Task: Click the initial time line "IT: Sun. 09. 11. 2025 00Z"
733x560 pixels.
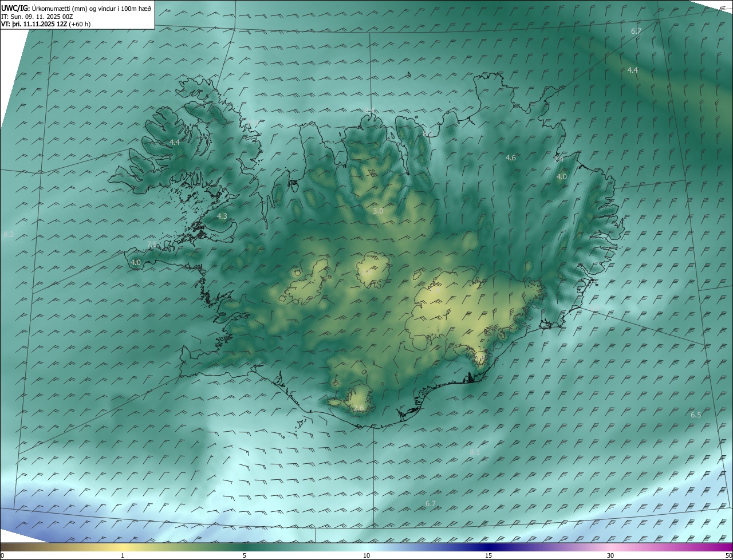Action: [37, 17]
